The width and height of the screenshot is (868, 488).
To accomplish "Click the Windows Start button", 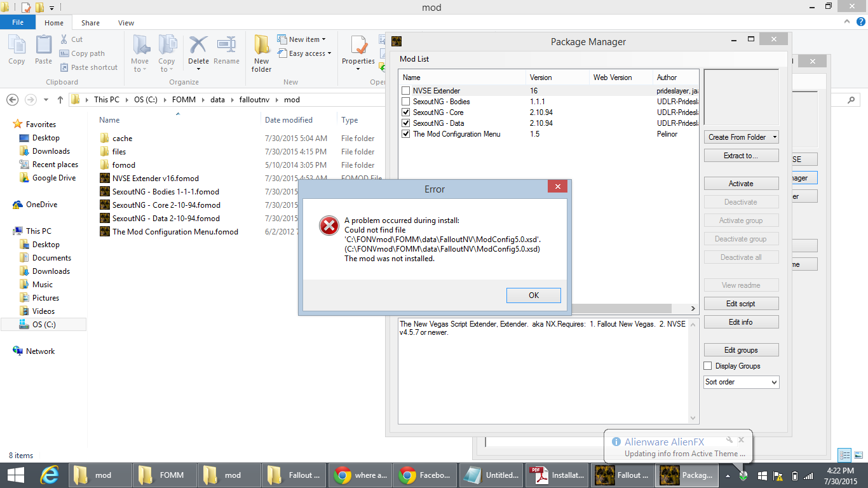I will click(15, 475).
